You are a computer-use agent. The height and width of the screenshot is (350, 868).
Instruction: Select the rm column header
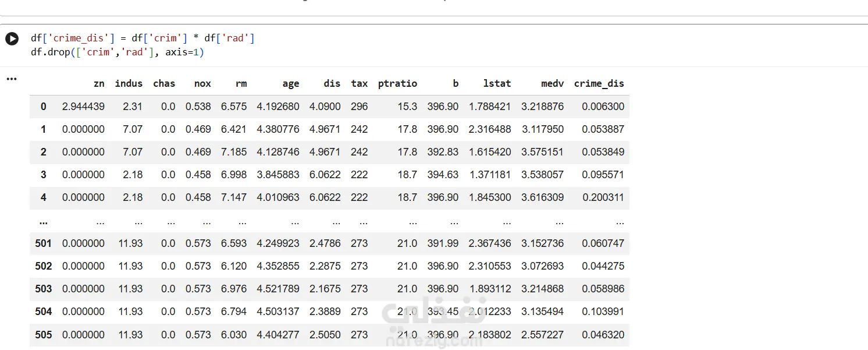(x=241, y=83)
